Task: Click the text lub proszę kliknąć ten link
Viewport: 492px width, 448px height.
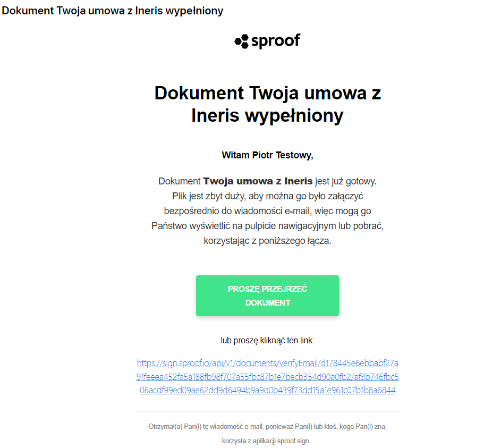Action: point(267,340)
